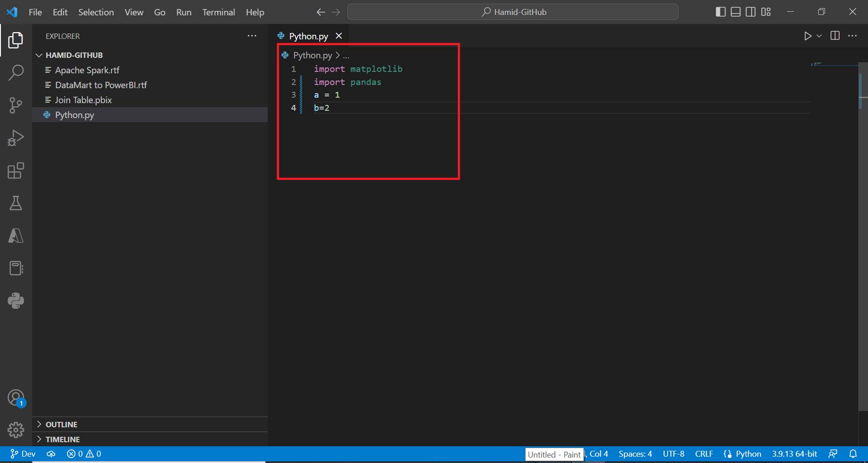Select interpreter 3.9.13 64-bit
Screen dimensions: 868x463
[x=794, y=454]
